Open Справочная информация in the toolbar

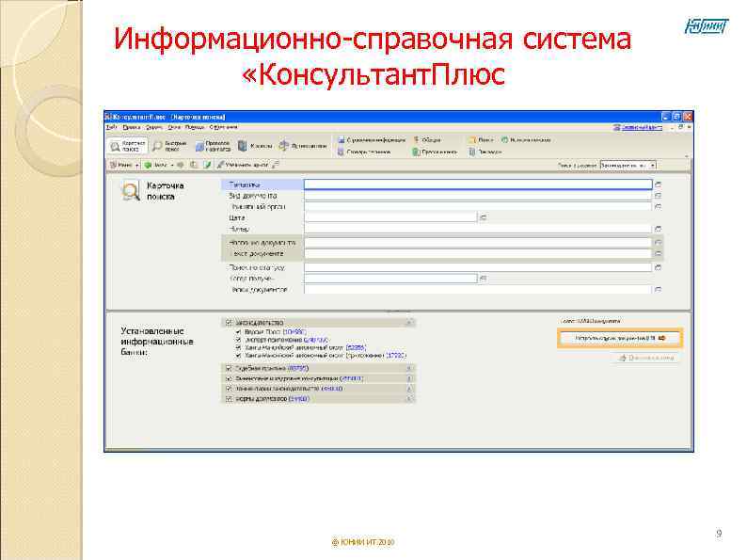click(x=371, y=140)
